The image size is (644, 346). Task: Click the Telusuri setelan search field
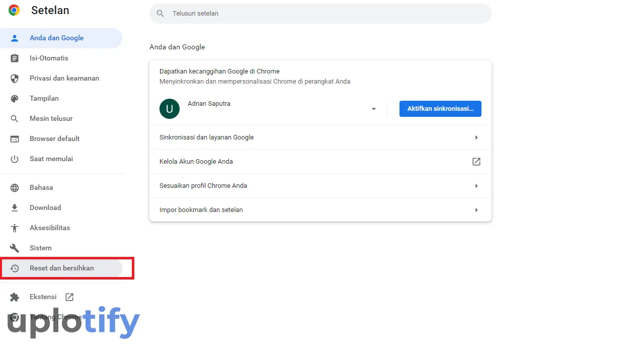(320, 13)
